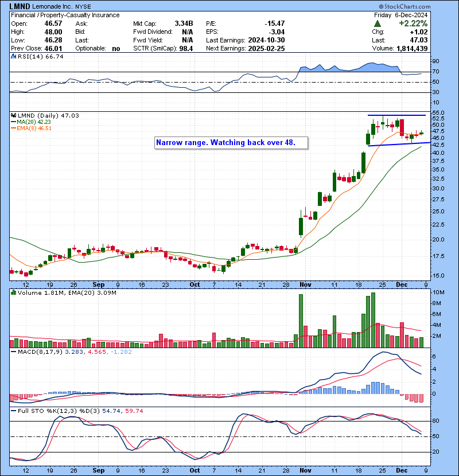This screenshot has width=459, height=476.
Task: Click the Optionable value no
Action: [116, 49]
